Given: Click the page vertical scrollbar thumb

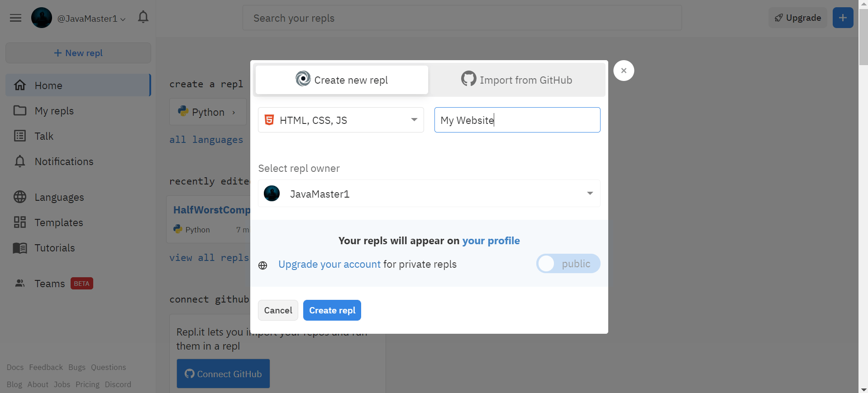Looking at the screenshot, I should click(863, 37).
